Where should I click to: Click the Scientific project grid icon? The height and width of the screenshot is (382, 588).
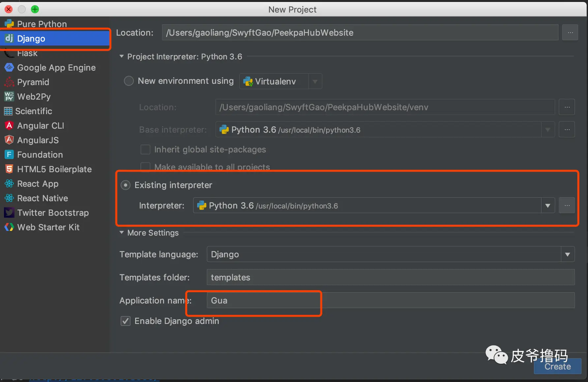8,111
